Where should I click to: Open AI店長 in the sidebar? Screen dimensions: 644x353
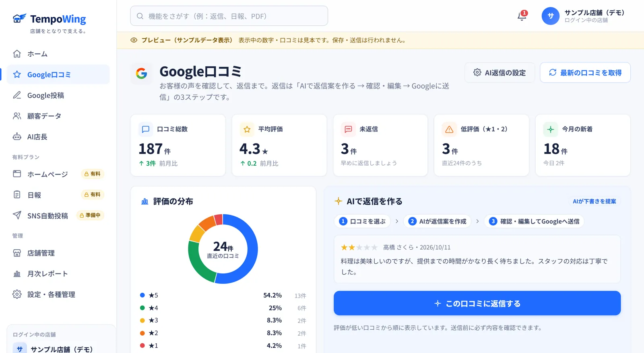pyautogui.click(x=58, y=137)
